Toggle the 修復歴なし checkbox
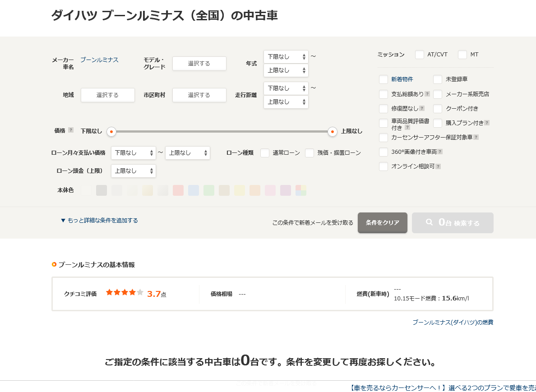This screenshot has height=392, width=536. [384, 109]
